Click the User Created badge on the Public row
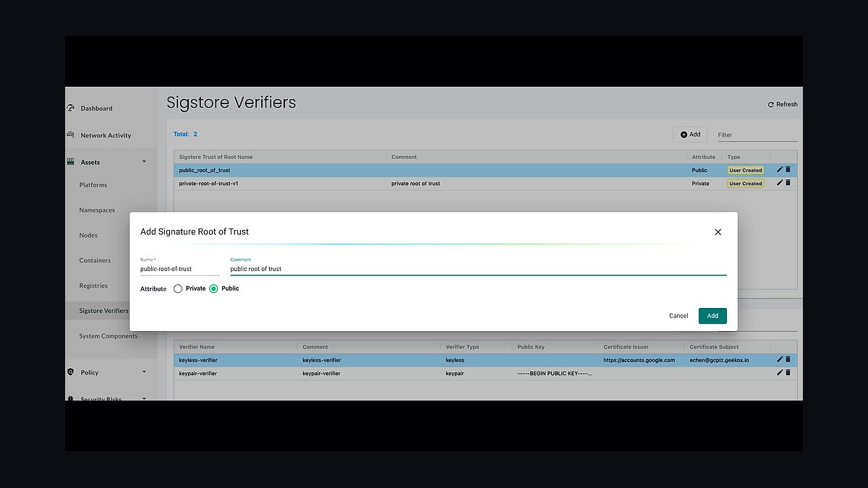868x488 pixels. click(x=745, y=171)
